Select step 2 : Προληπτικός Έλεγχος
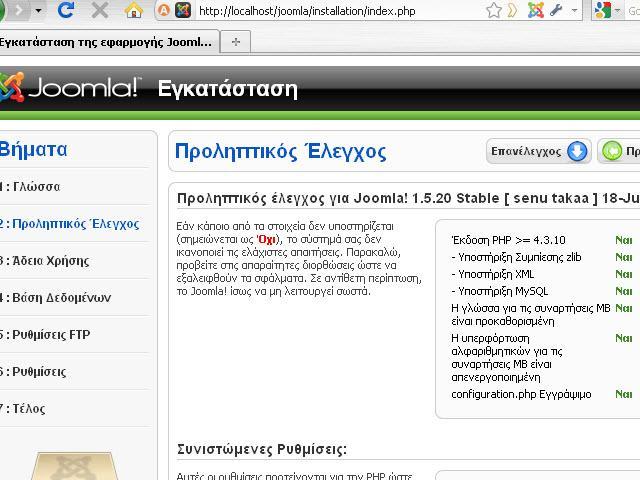 [x=69, y=224]
